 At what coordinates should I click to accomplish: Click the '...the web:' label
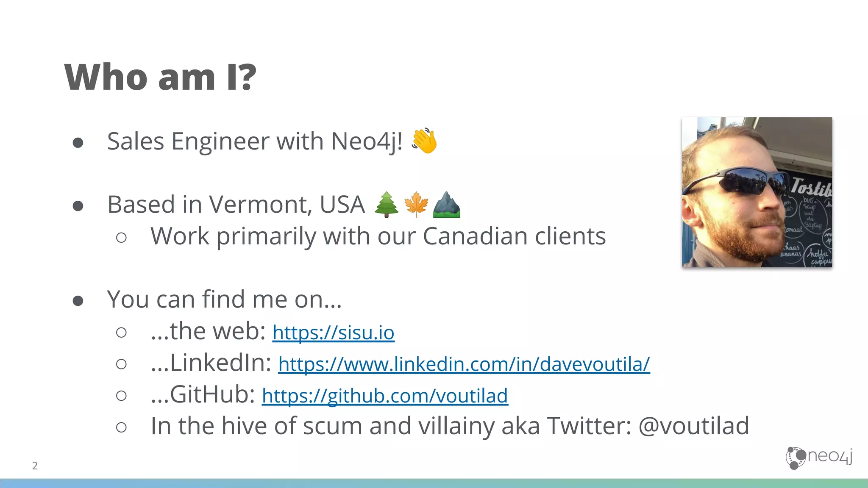208,331
